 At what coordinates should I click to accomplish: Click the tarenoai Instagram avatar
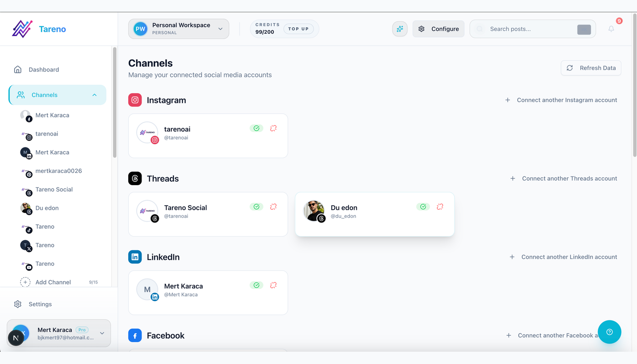click(147, 132)
